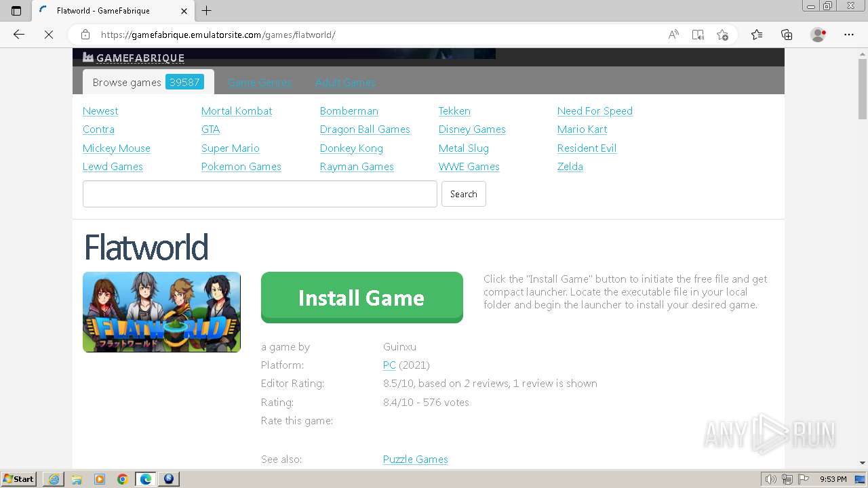Screen dimensions: 868x488
Task: Open Favorites list icon
Action: (757, 35)
